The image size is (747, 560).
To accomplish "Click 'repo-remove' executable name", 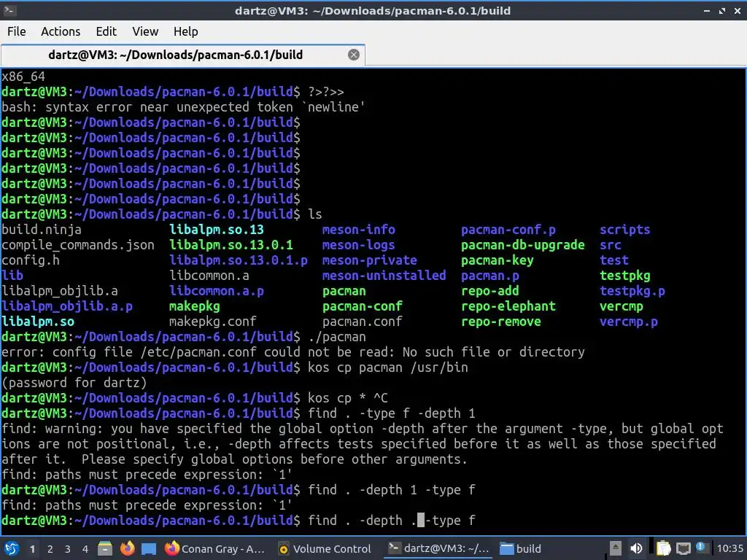I will 501,322.
